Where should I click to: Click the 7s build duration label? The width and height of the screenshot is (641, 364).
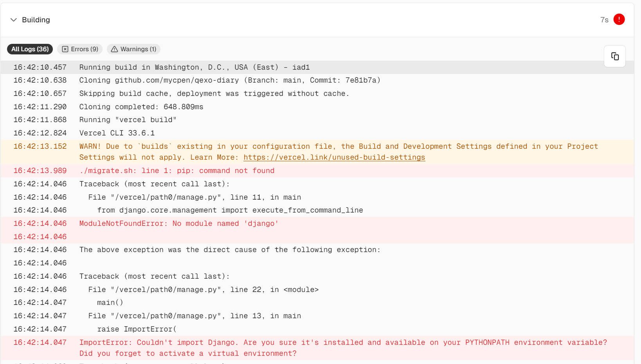pos(604,20)
